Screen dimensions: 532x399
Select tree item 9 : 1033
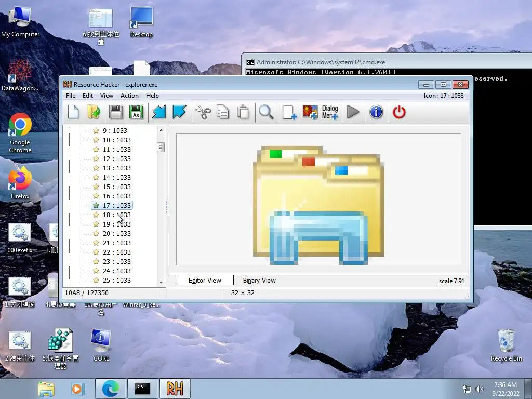[115, 130]
